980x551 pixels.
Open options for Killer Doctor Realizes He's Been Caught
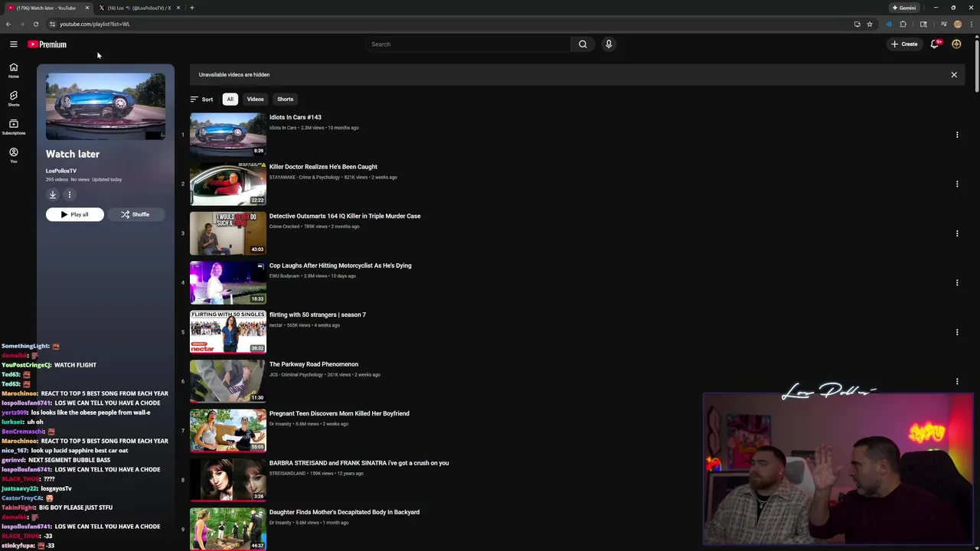pyautogui.click(x=956, y=184)
